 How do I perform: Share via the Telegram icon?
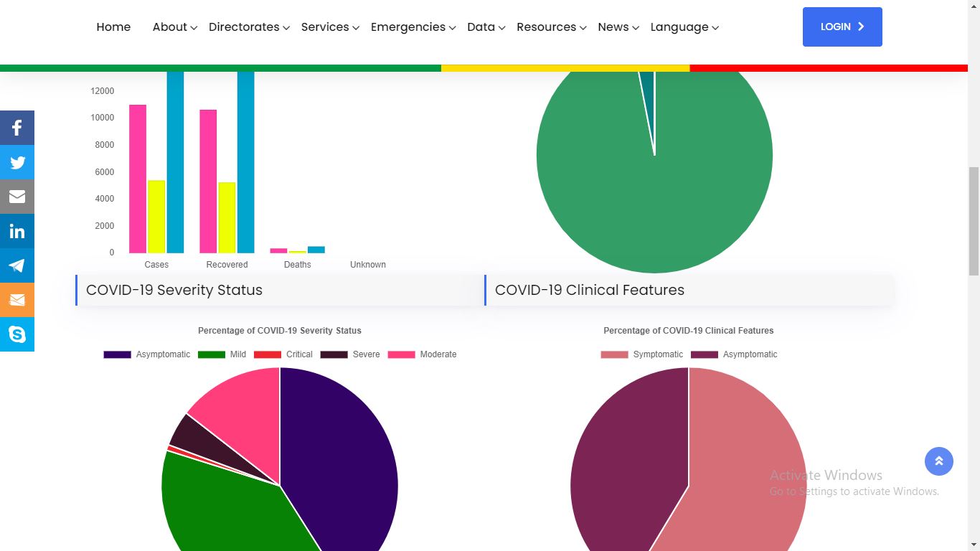17,265
